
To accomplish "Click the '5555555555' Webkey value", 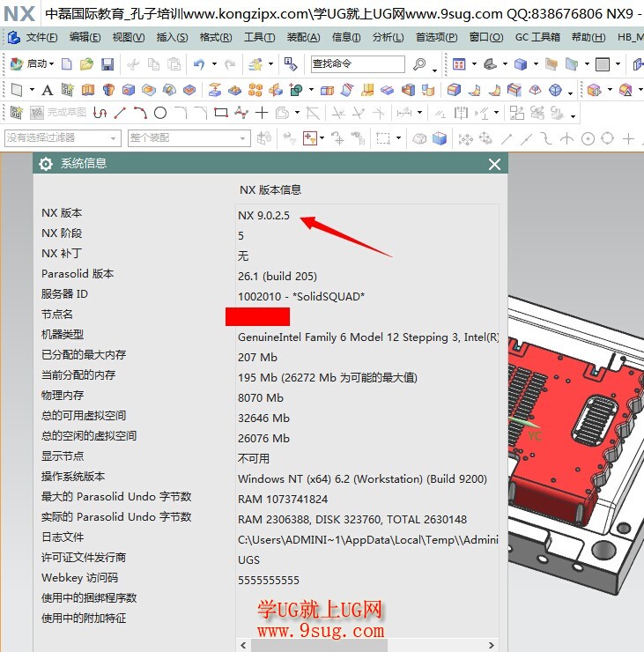I will pos(269,580).
